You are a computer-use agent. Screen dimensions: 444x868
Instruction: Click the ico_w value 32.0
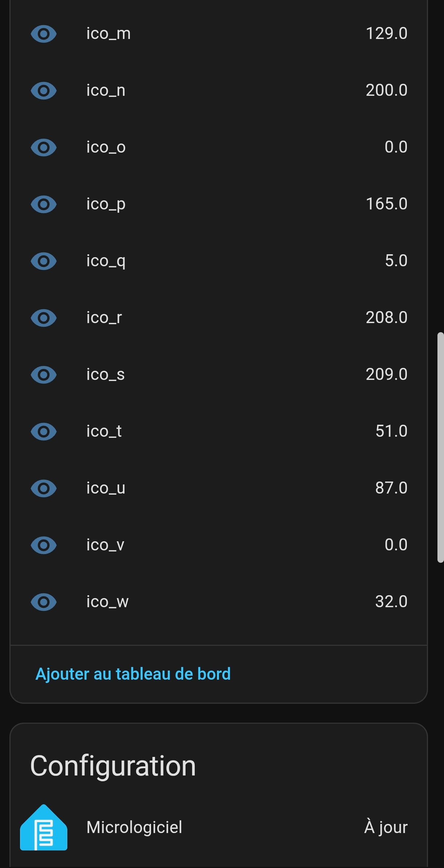click(391, 602)
